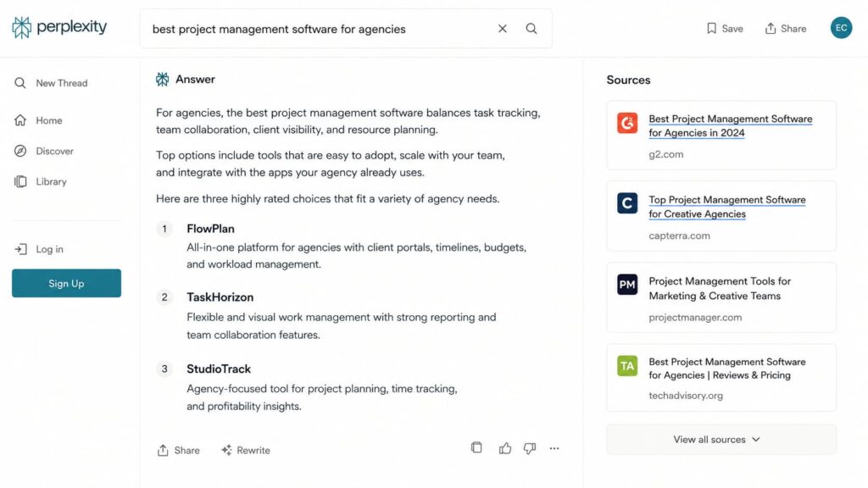Open Library in the sidebar
Screen dimensions: 868x488
click(41, 181)
